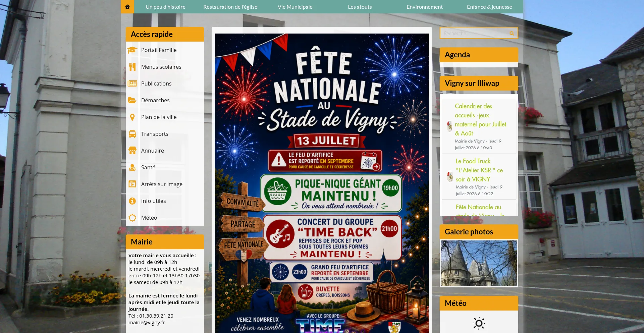Click the Météo panel heading
This screenshot has height=333, width=644.
[x=479, y=303]
